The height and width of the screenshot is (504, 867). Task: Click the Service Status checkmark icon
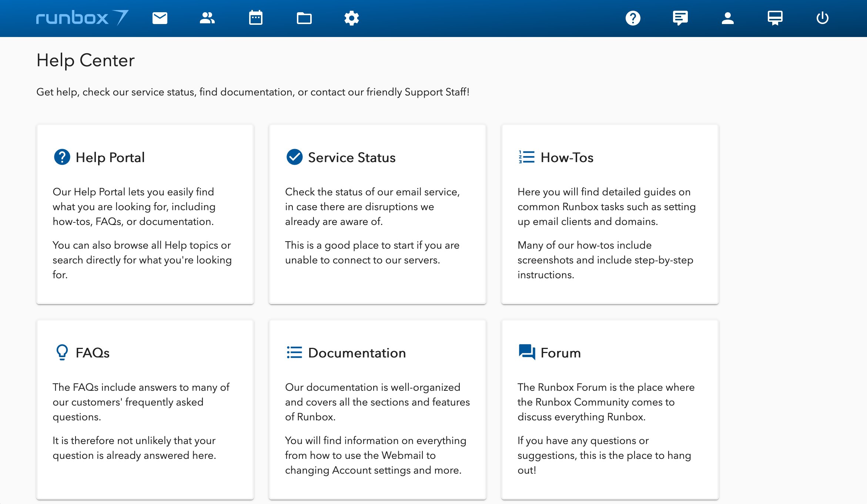[x=295, y=157]
